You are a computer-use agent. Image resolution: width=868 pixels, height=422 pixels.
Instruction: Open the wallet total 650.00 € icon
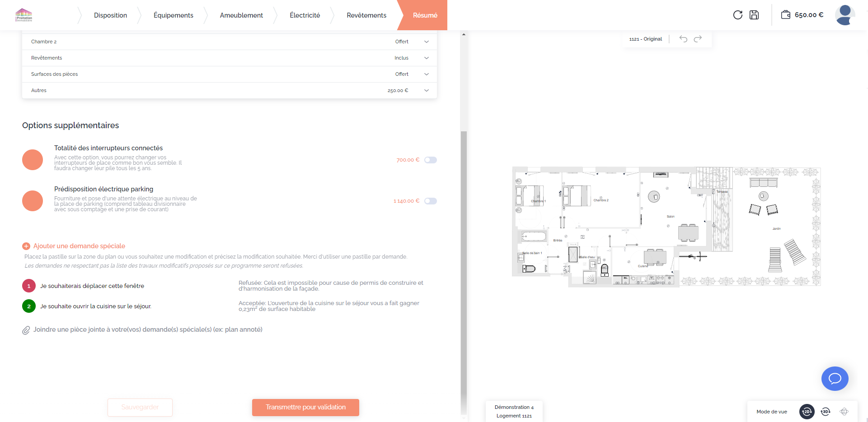[x=786, y=14]
